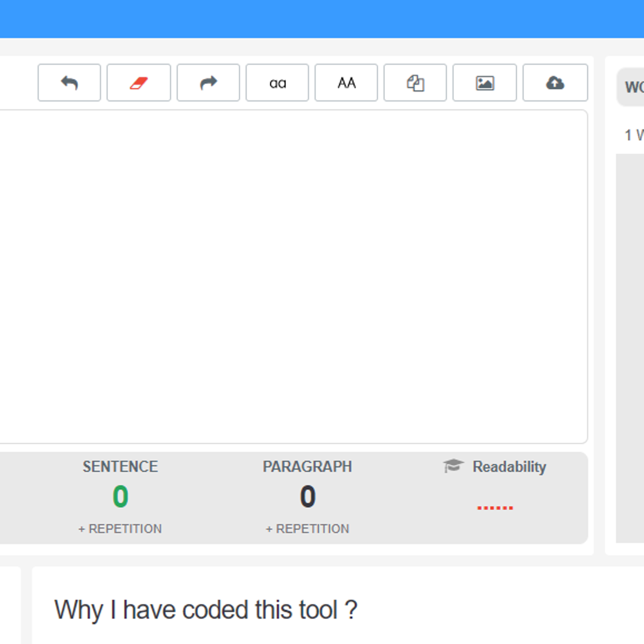Viewport: 644px width, 644px height.
Task: Select the black paragraph count number
Action: coord(308,496)
